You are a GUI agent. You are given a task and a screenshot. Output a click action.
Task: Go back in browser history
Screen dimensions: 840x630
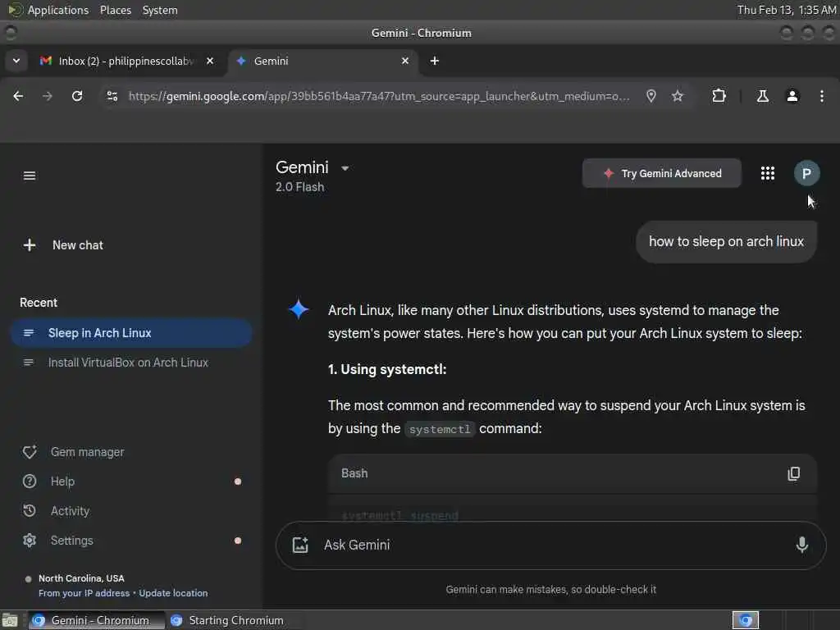(18, 96)
